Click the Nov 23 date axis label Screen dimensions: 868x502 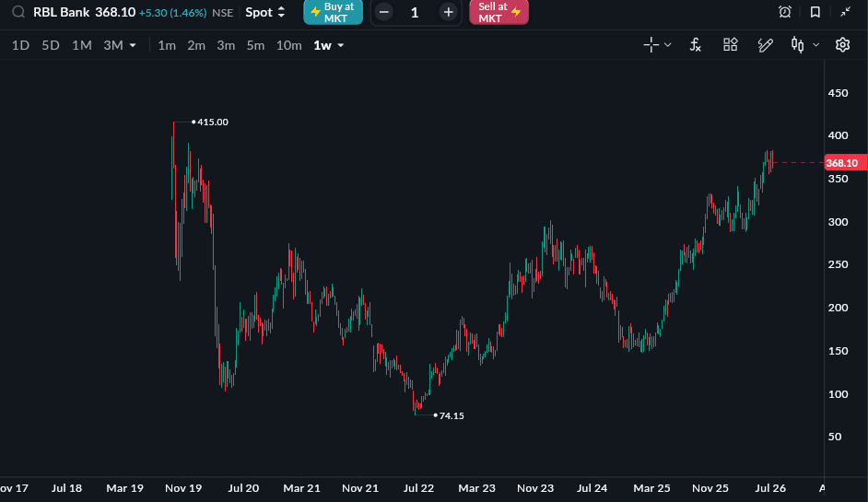click(535, 488)
